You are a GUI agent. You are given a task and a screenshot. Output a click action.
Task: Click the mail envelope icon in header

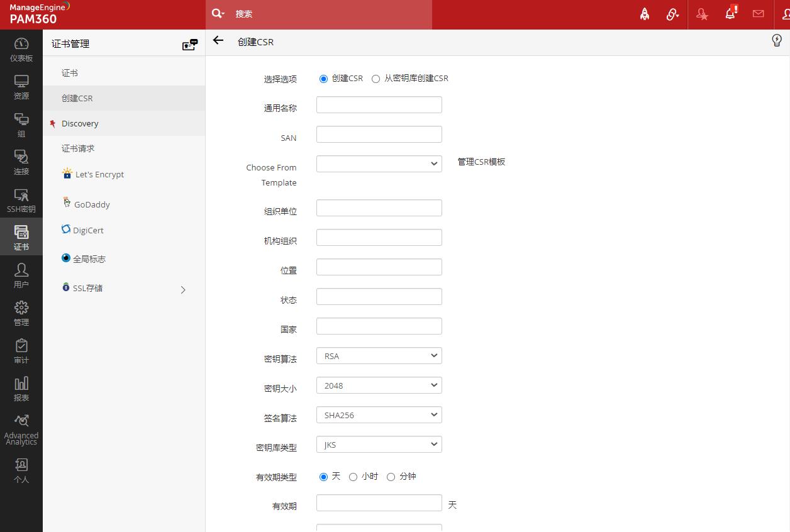pyautogui.click(x=758, y=14)
